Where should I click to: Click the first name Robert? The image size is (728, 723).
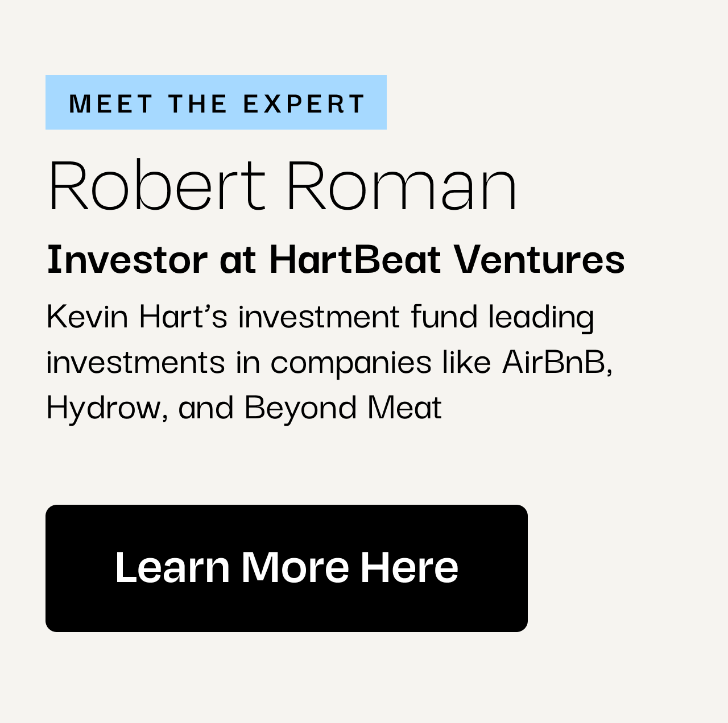(157, 185)
